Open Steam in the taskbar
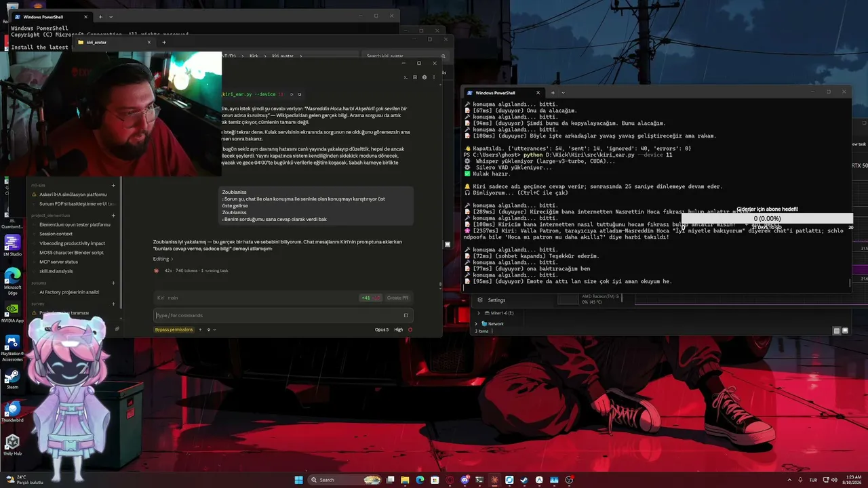The image size is (868, 488). [524, 480]
